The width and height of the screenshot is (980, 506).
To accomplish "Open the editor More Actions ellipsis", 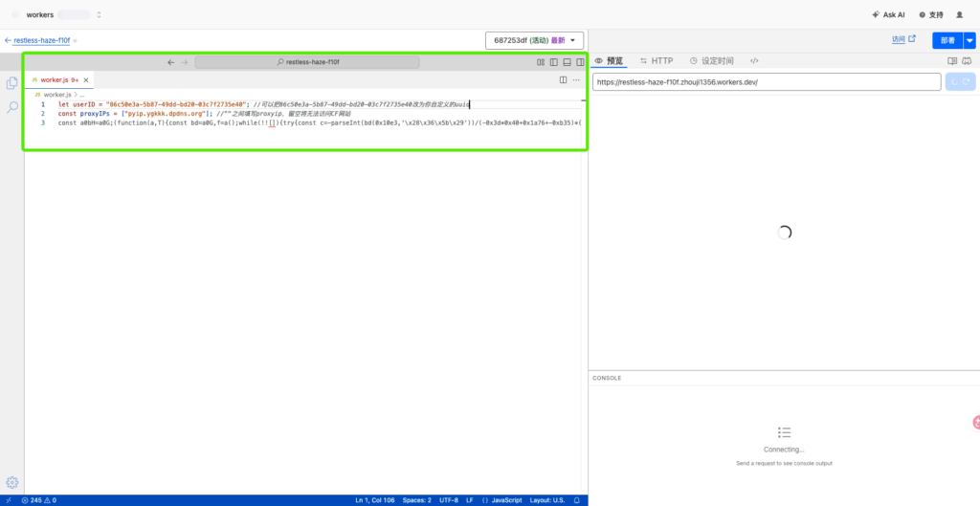I will (576, 80).
